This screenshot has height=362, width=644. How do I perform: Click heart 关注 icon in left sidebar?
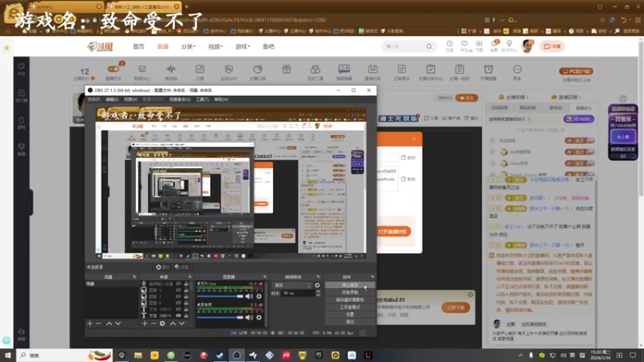pos(22,68)
